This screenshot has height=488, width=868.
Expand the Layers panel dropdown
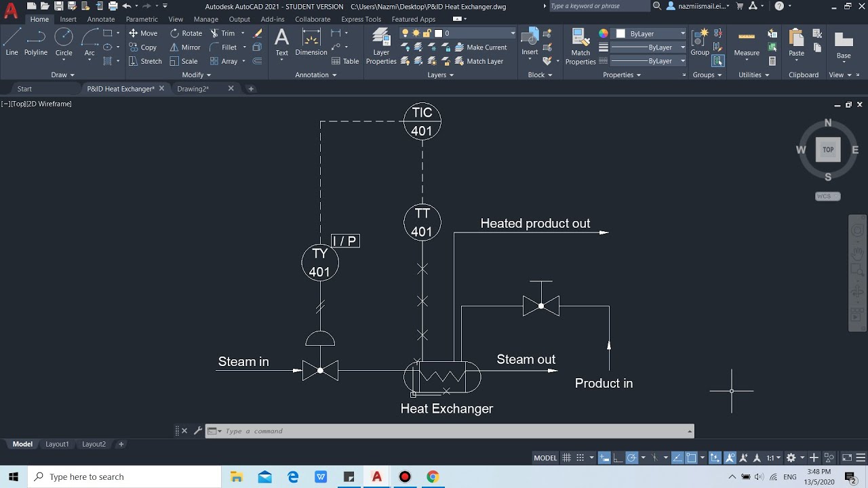pos(441,75)
